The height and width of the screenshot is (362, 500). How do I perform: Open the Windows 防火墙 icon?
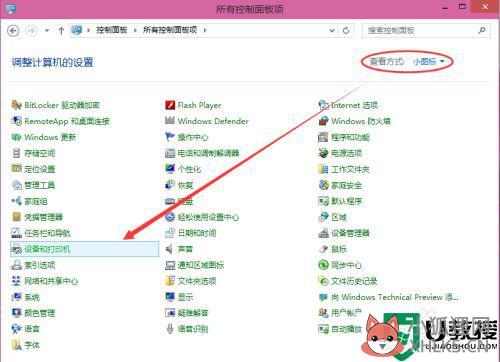coord(323,121)
